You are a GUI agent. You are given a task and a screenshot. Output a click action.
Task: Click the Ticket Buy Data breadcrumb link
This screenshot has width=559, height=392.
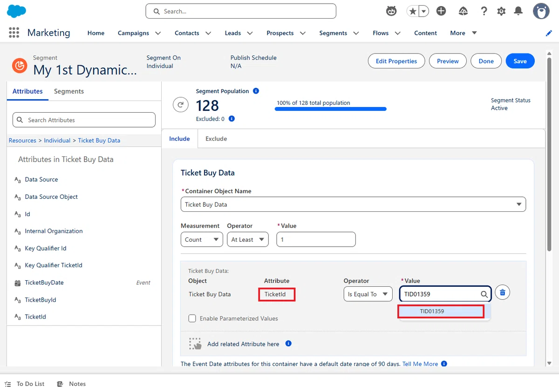pos(99,140)
